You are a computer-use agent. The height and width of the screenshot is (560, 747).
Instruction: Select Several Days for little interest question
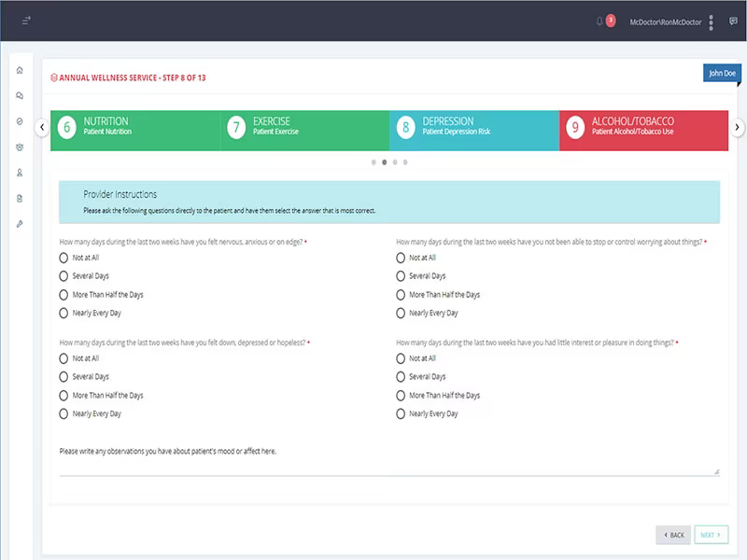[x=401, y=377]
